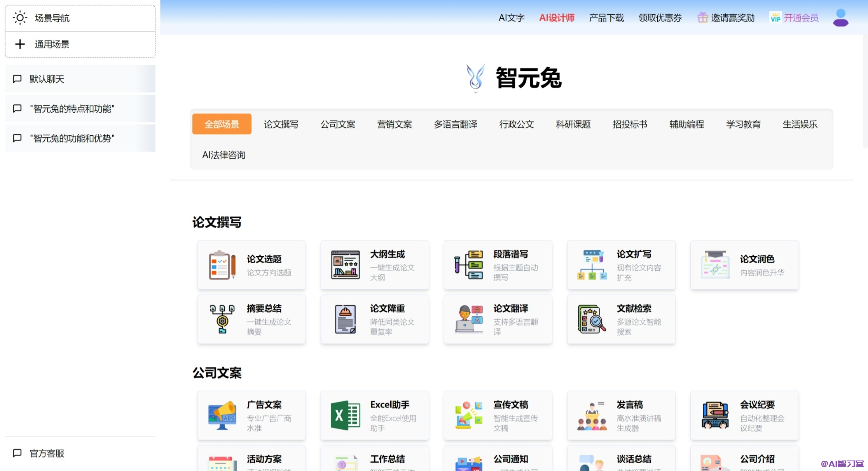The width and height of the screenshot is (868, 471).
Task: Switch to the 论文撰写 tab
Action: point(281,124)
